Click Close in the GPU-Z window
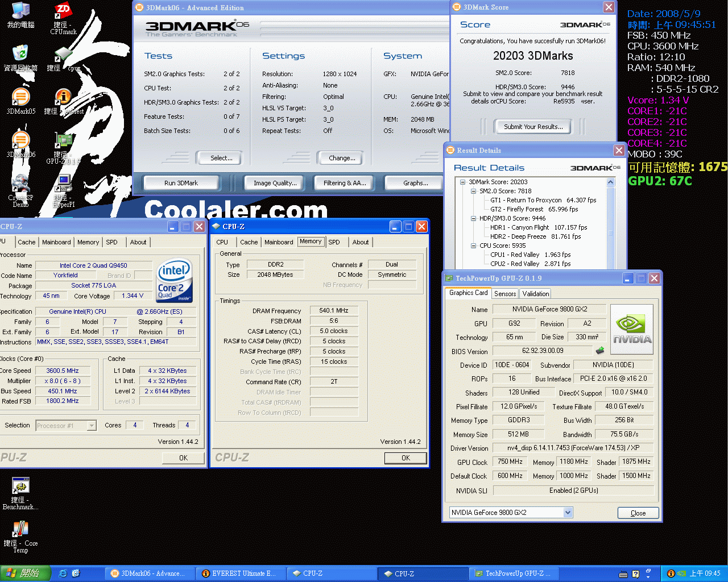Screen dimensions: 728x582 [x=638, y=513]
